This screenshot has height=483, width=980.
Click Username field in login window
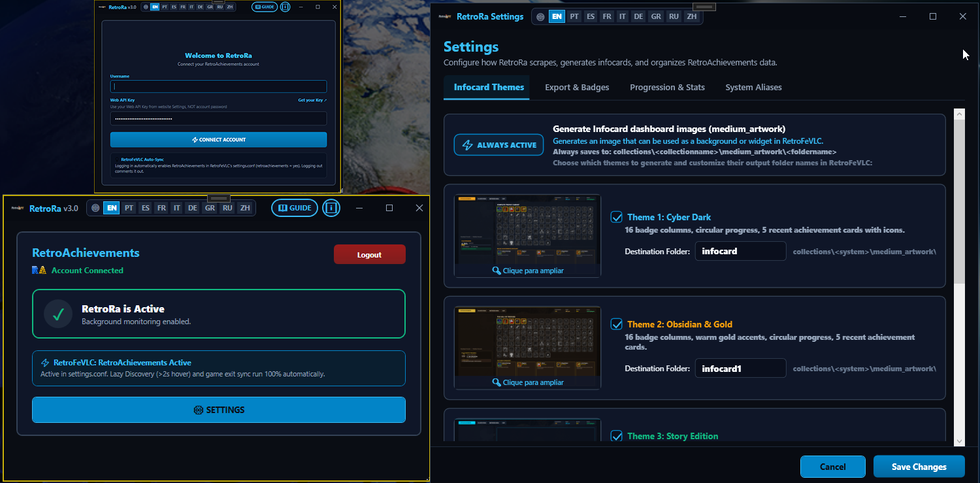coord(218,86)
